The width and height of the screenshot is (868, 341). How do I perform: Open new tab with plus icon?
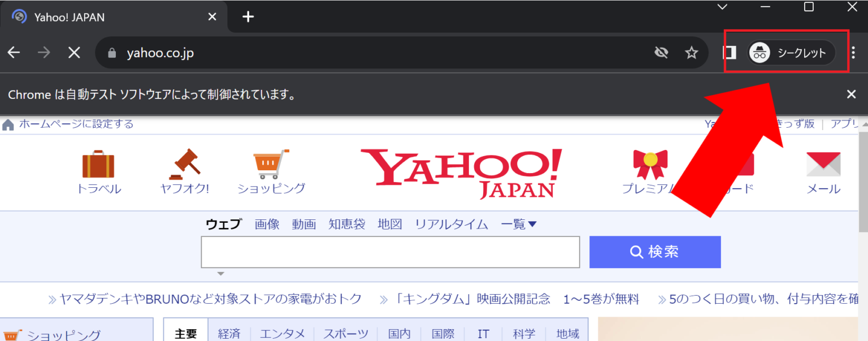click(x=248, y=16)
